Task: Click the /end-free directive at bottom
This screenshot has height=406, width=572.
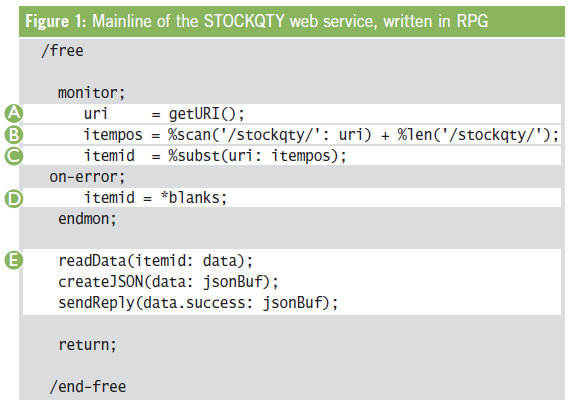Action: (88, 387)
